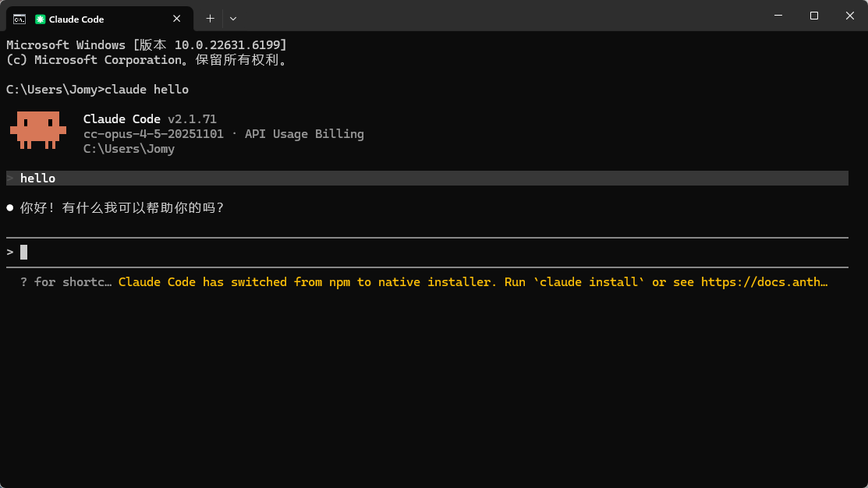The image size is (868, 488).
Task: Select the Claude Code tab title
Action: 76,19
